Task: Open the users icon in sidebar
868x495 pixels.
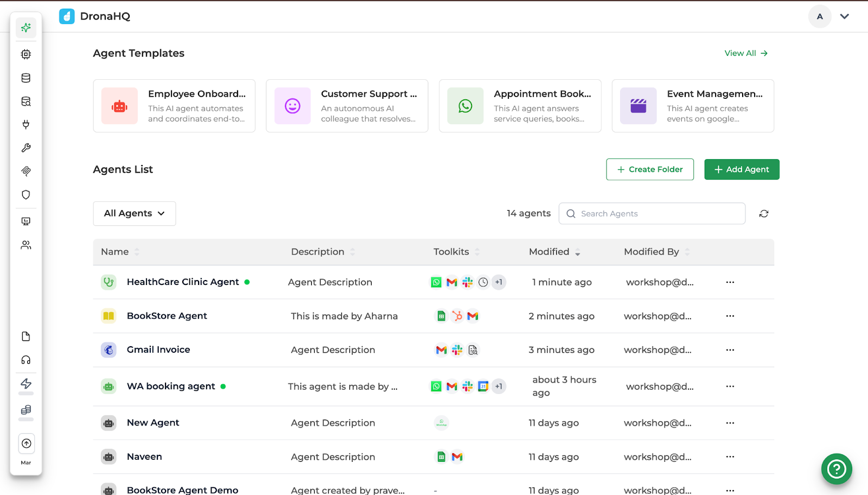Action: pos(25,245)
